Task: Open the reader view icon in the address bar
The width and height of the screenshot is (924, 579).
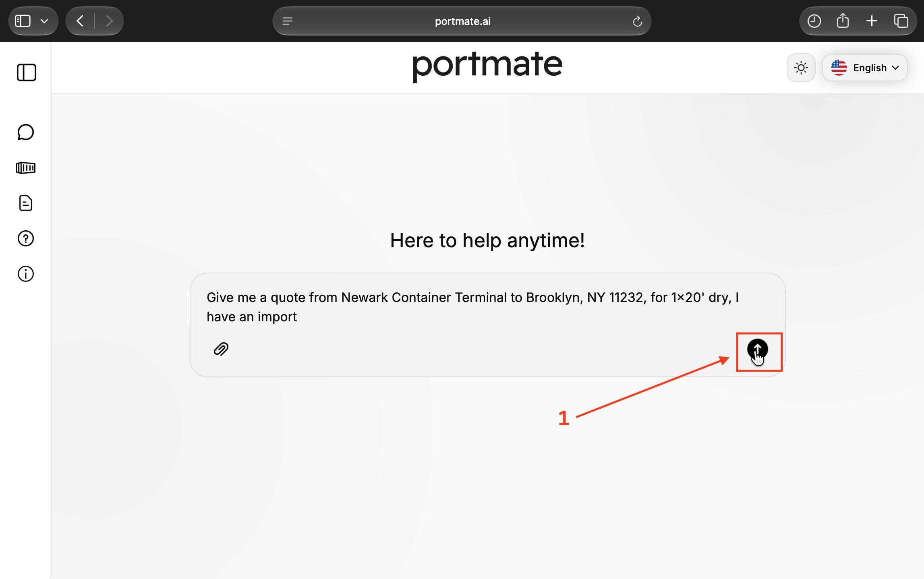Action: point(288,21)
